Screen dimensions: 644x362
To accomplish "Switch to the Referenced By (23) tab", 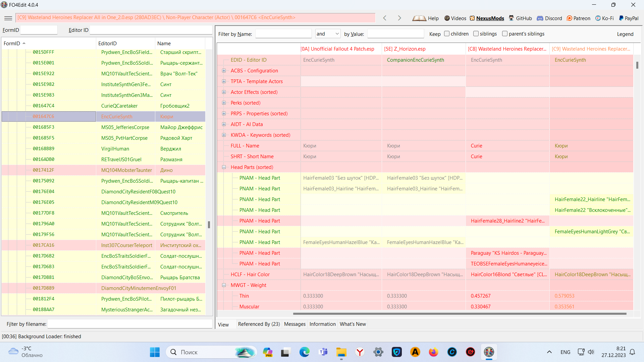I will 259,324.
